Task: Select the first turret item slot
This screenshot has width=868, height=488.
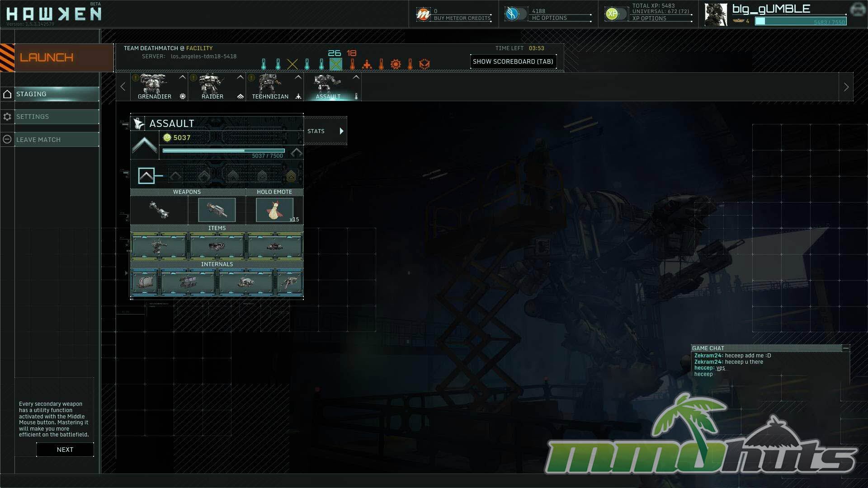Action: [x=159, y=246]
